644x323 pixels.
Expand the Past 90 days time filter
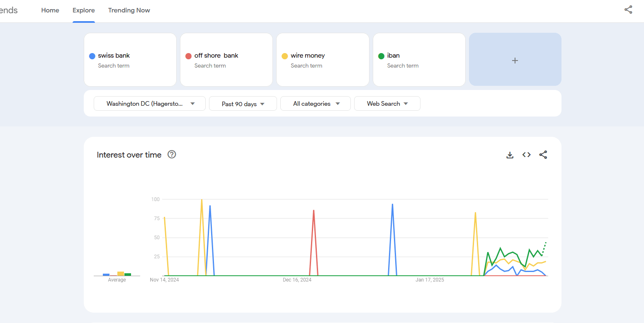[x=243, y=104]
